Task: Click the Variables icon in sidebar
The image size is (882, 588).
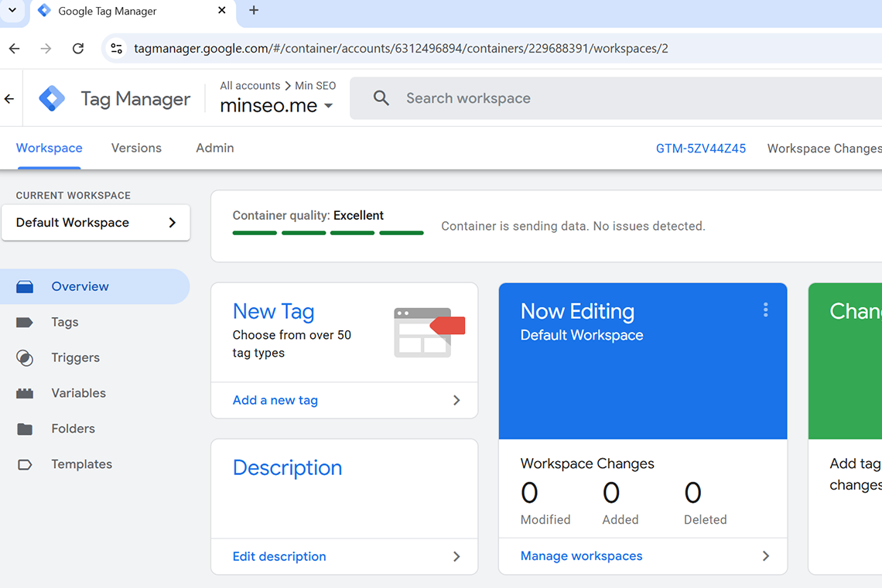Action: (25, 394)
